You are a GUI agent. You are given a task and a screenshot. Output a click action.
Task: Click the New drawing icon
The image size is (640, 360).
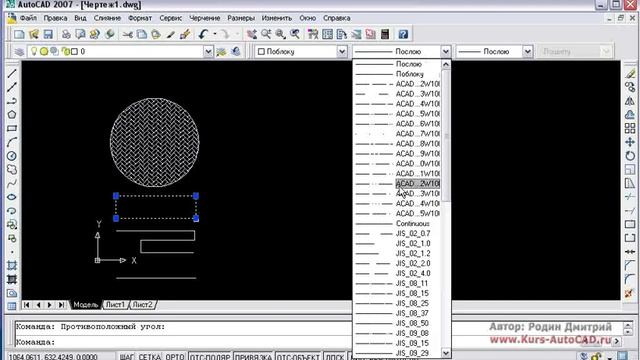19,34
